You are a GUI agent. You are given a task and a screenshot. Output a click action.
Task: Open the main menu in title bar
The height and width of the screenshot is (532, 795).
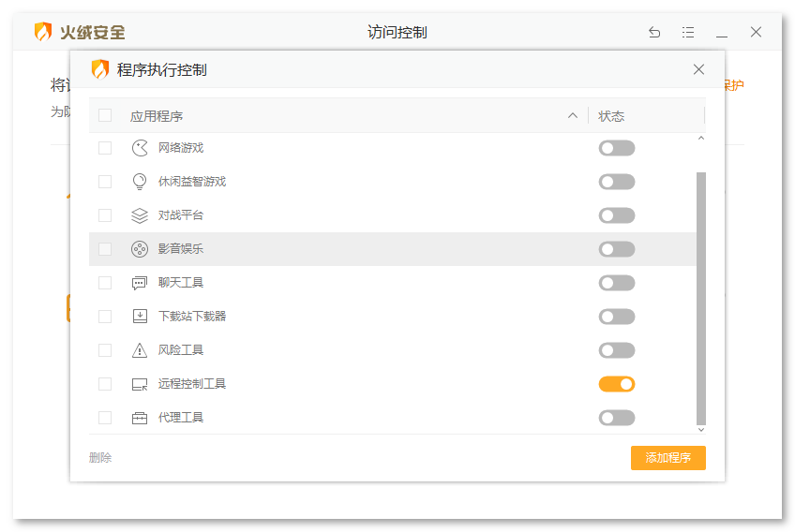point(688,32)
